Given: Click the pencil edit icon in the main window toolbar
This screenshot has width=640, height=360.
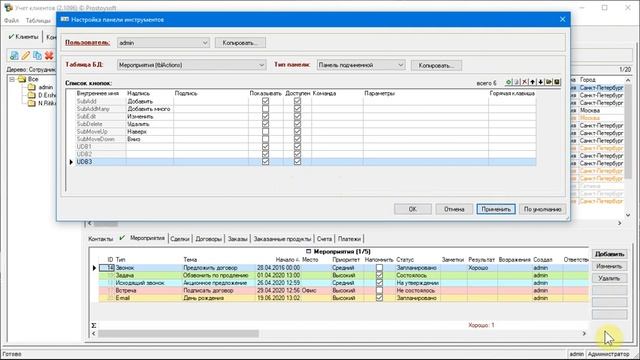Looking at the screenshot, I should 26,56.
